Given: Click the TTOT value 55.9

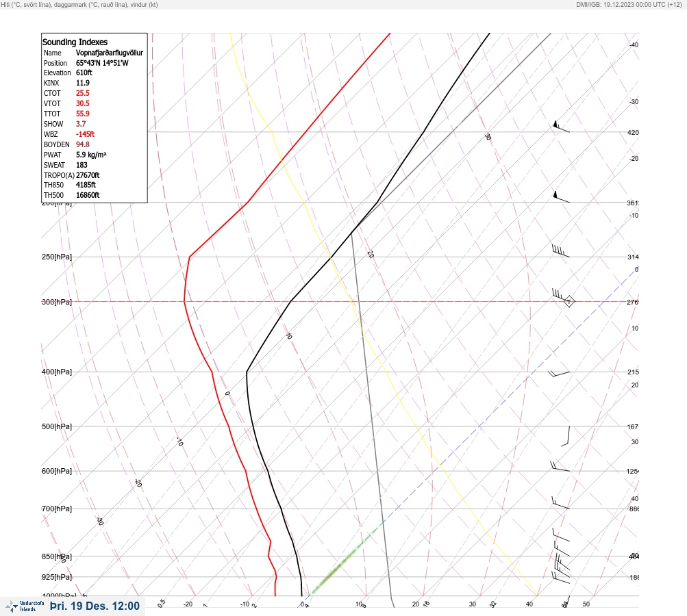Looking at the screenshot, I should click(x=83, y=114).
